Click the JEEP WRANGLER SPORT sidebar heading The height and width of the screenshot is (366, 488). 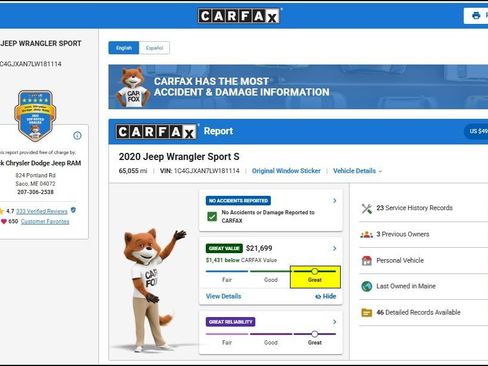pos(41,44)
